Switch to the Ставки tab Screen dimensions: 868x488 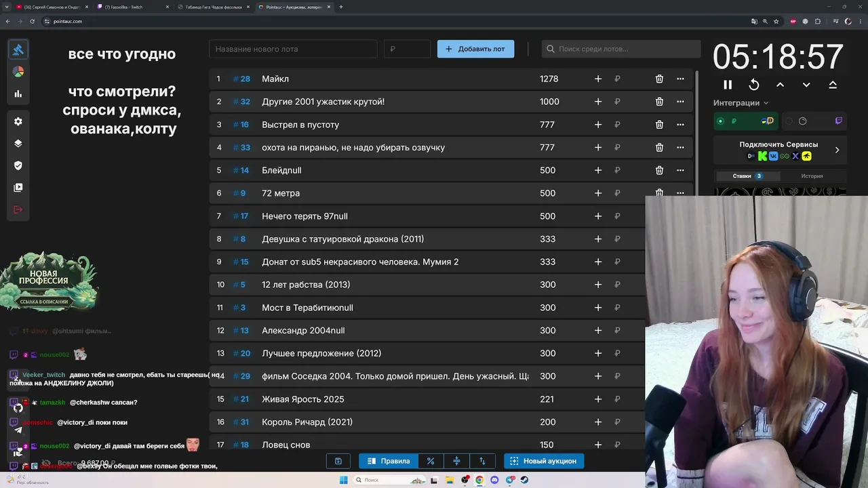click(x=747, y=176)
